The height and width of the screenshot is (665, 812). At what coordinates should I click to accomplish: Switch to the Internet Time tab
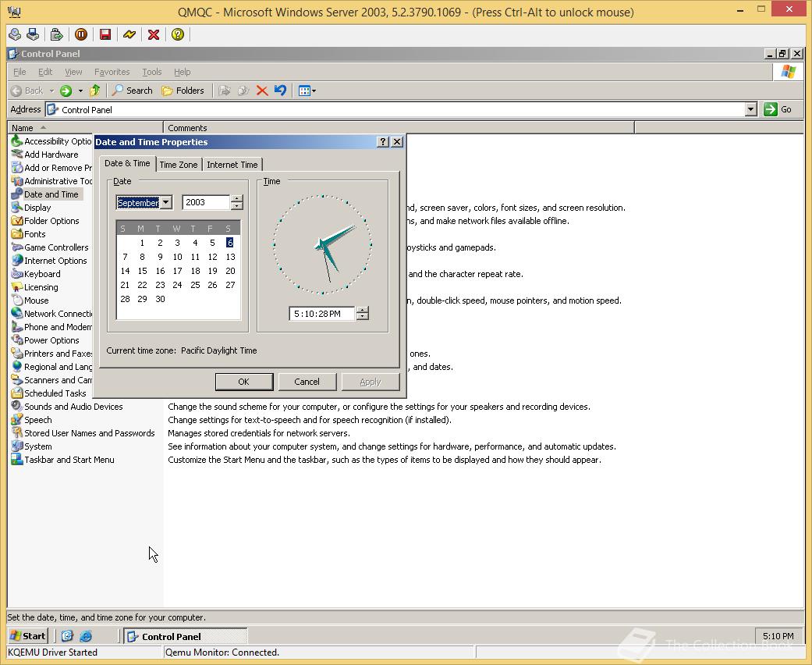click(232, 165)
